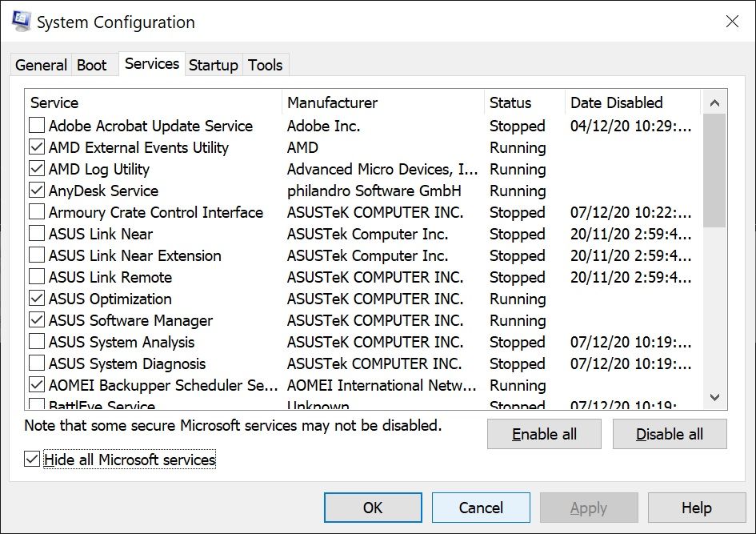Check the ASUS Link Remote service
The height and width of the screenshot is (534, 756).
point(37,277)
